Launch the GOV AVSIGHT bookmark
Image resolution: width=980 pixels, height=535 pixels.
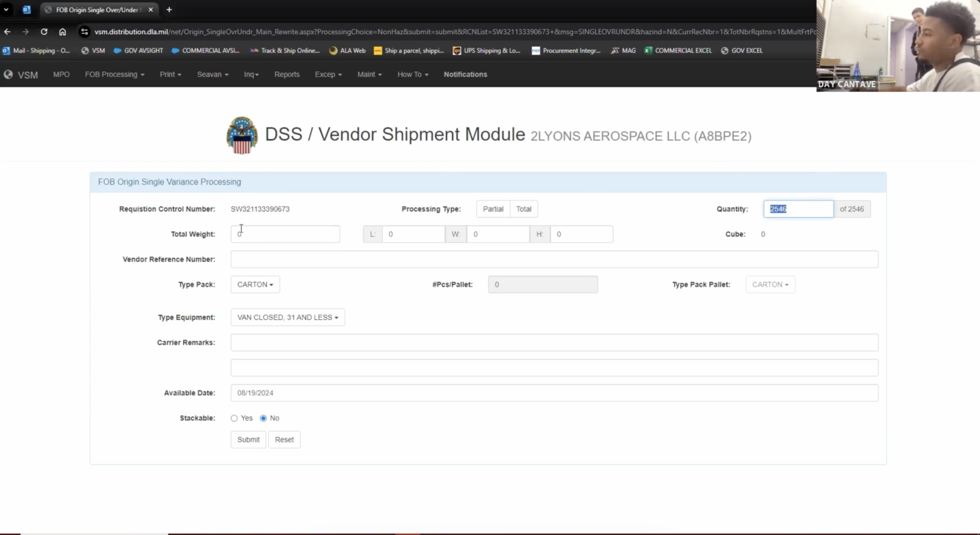coord(137,50)
